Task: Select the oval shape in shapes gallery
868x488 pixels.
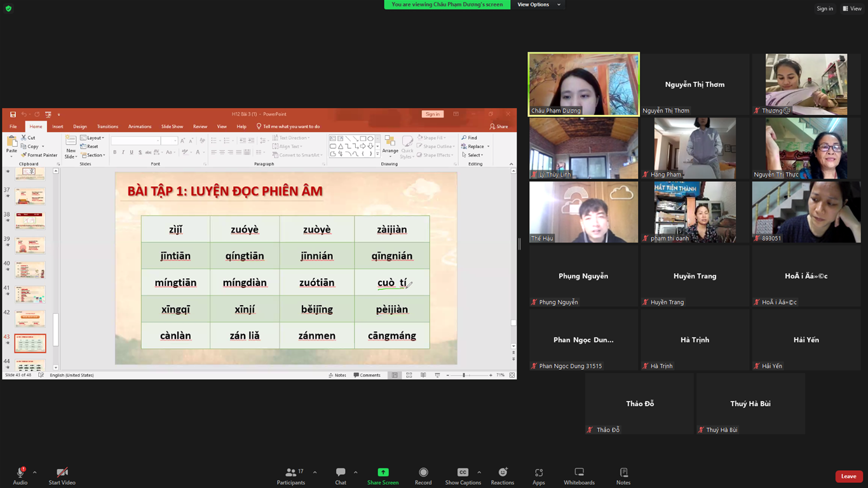Action: (370, 139)
